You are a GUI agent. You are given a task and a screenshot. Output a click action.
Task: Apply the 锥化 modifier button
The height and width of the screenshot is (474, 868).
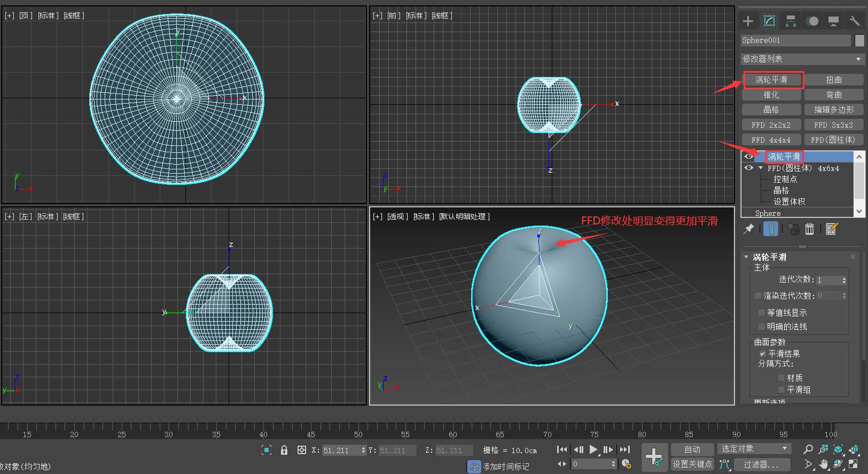tap(771, 95)
